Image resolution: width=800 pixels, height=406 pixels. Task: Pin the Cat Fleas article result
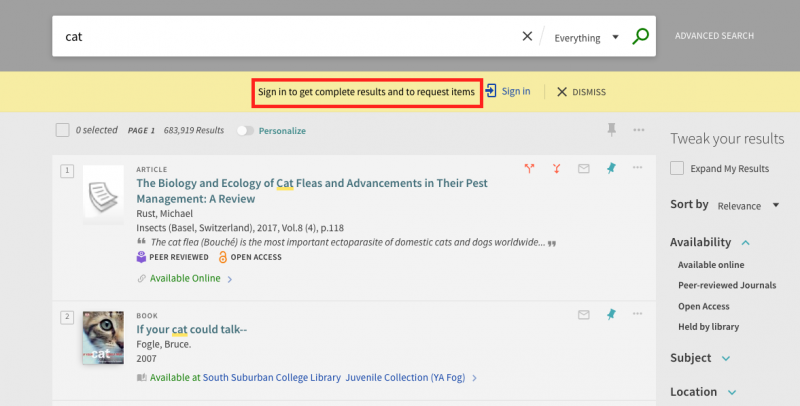(x=611, y=168)
